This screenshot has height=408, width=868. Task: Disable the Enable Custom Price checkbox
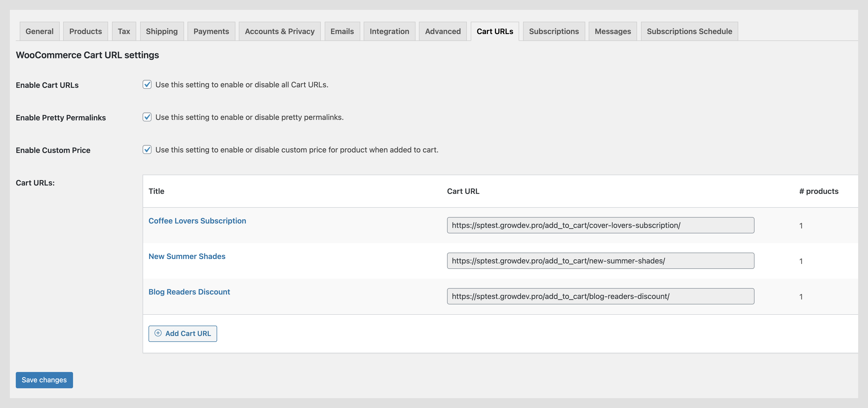tap(147, 149)
